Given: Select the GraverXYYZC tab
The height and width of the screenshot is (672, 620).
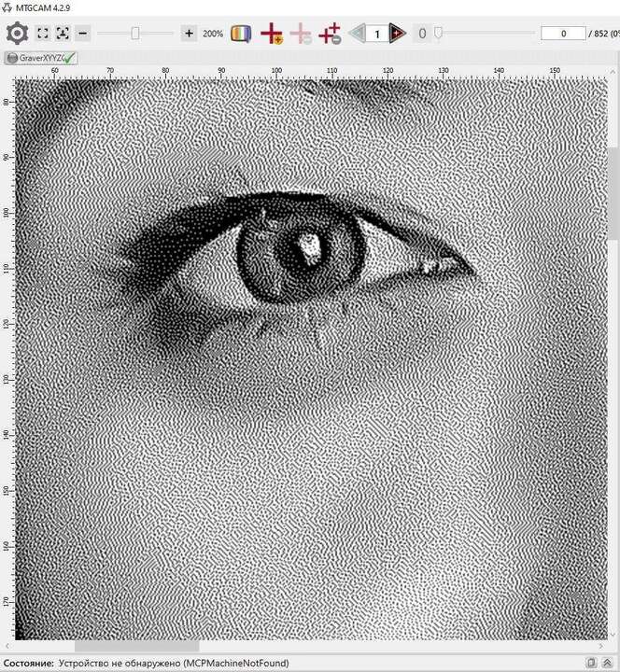Looking at the screenshot, I should 37,58.
